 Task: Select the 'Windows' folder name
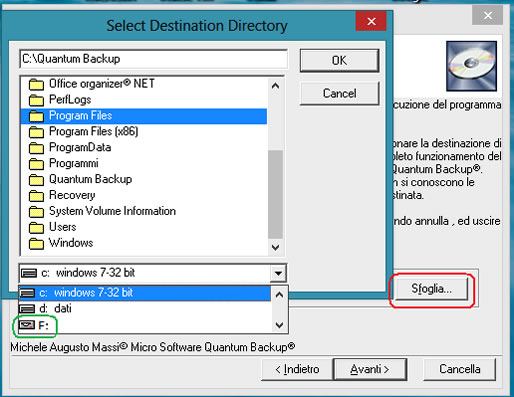(71, 243)
